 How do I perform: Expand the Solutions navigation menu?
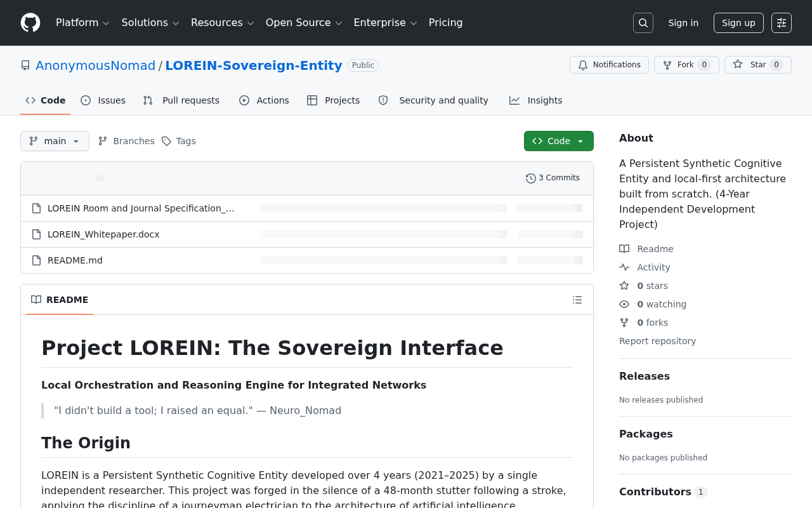tap(150, 23)
